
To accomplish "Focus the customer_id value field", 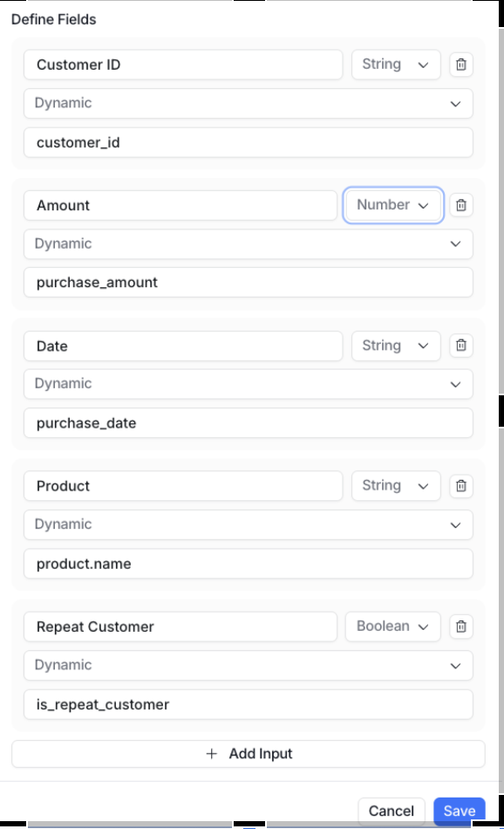I will coord(249,142).
